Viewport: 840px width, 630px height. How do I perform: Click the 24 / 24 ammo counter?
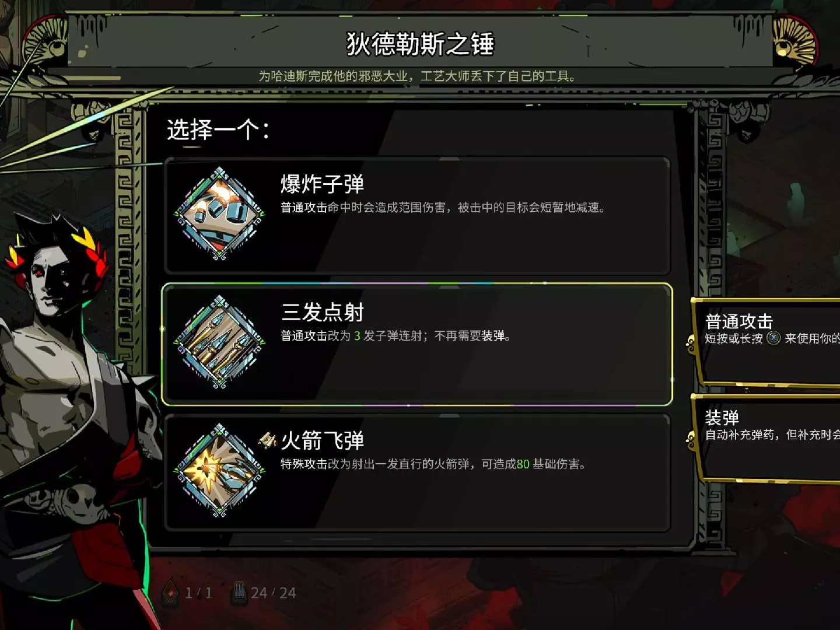(x=274, y=593)
